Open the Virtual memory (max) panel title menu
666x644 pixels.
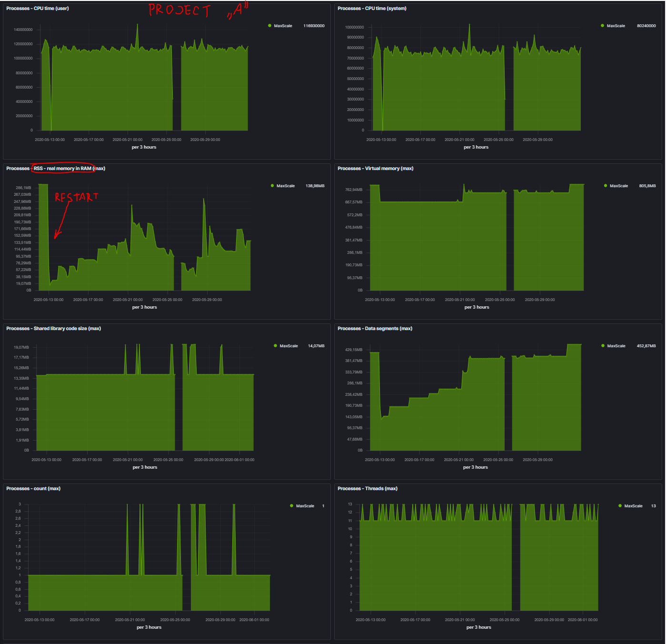(375, 169)
